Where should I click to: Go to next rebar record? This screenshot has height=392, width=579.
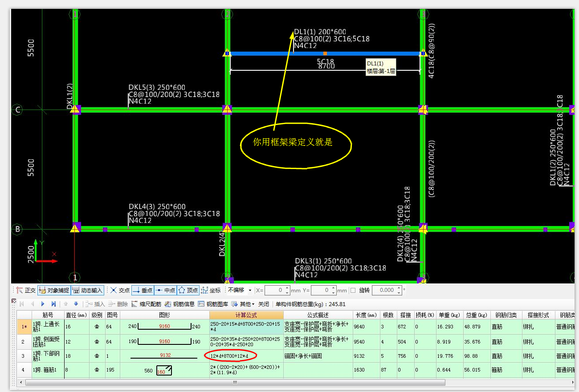[x=43, y=304]
